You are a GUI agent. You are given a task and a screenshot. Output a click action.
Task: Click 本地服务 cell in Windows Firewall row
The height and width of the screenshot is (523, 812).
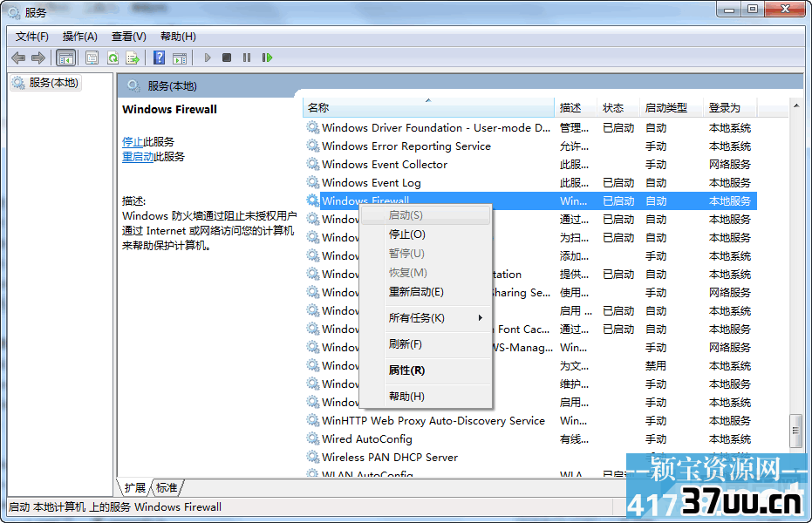point(730,200)
